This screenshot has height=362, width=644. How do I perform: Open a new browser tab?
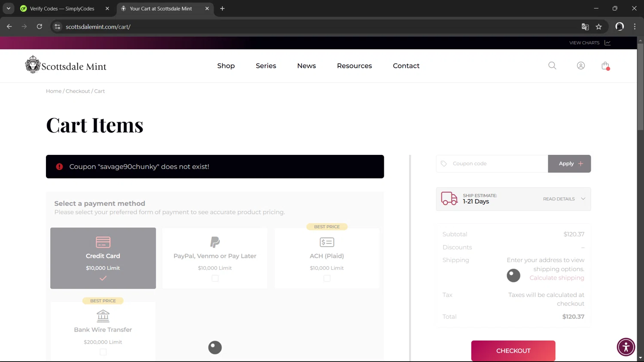point(222,9)
